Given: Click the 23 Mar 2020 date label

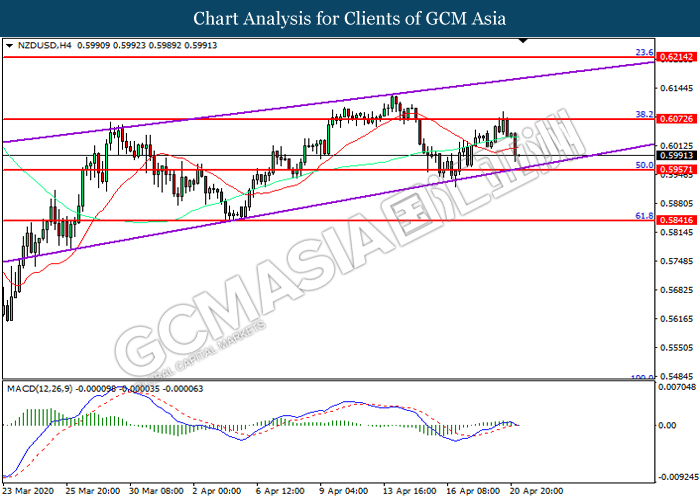Looking at the screenshot, I should coord(28,491).
